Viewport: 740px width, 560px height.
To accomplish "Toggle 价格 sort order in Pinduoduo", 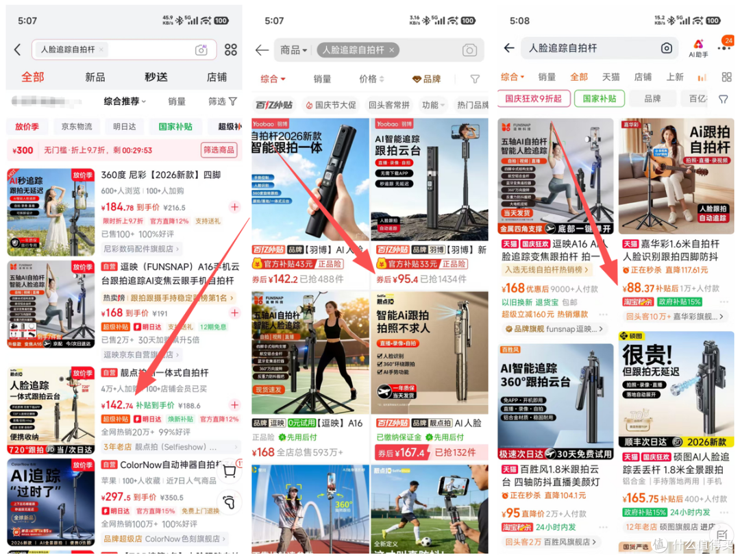I will 372,79.
